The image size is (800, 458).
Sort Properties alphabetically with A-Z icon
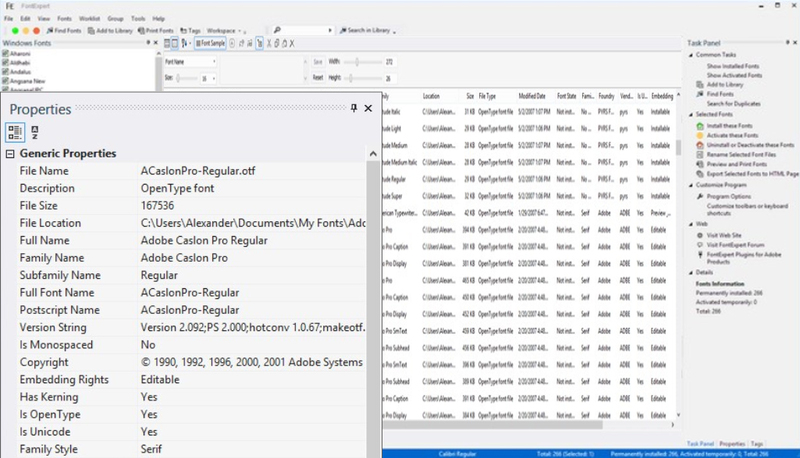click(x=35, y=131)
